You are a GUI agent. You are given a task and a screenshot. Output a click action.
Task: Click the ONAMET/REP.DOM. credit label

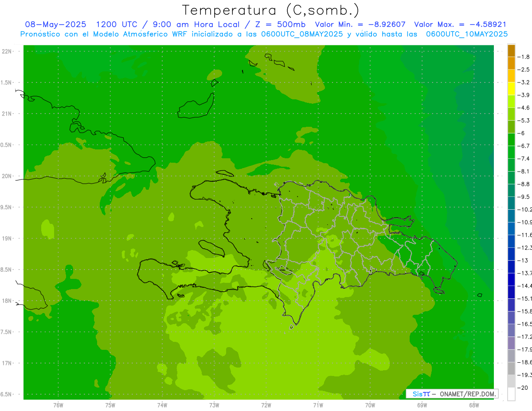[x=467, y=394]
